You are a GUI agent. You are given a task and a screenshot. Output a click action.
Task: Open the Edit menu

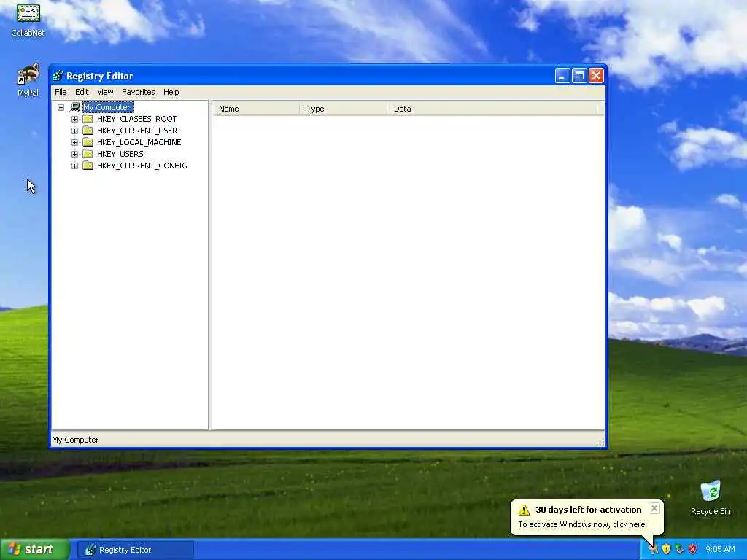coord(82,92)
